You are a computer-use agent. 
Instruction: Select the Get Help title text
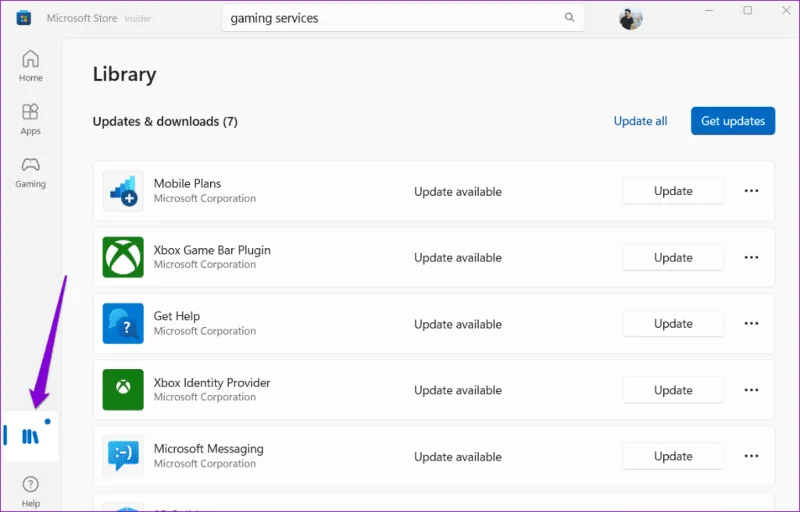(177, 316)
